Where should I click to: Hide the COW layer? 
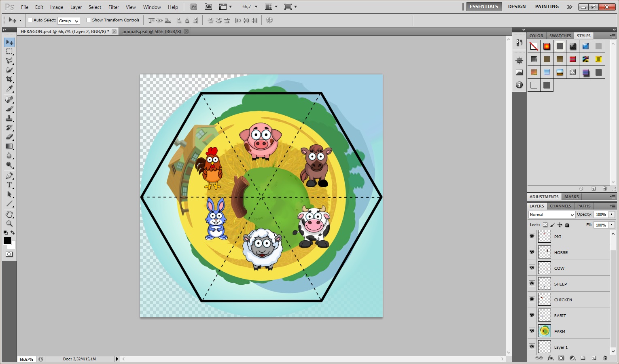(x=532, y=268)
